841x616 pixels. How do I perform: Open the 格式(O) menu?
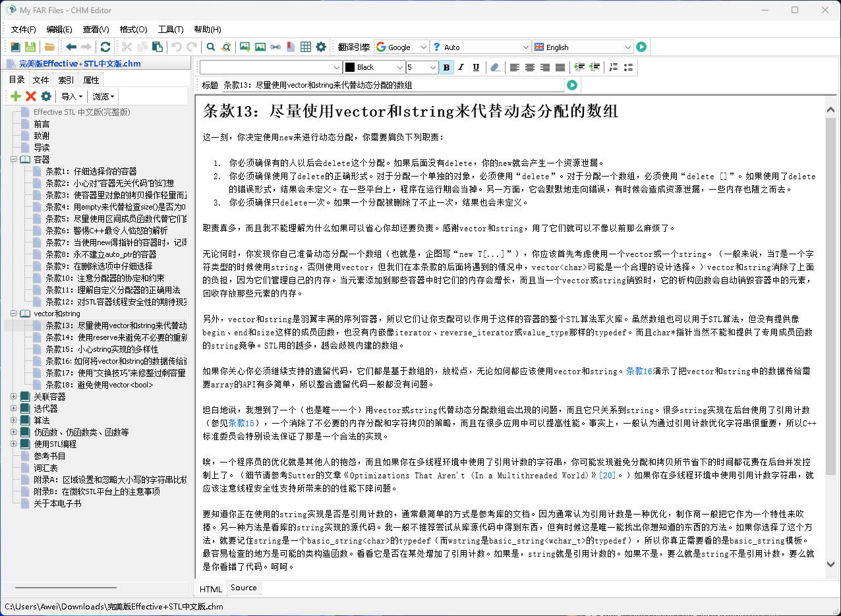point(133,29)
